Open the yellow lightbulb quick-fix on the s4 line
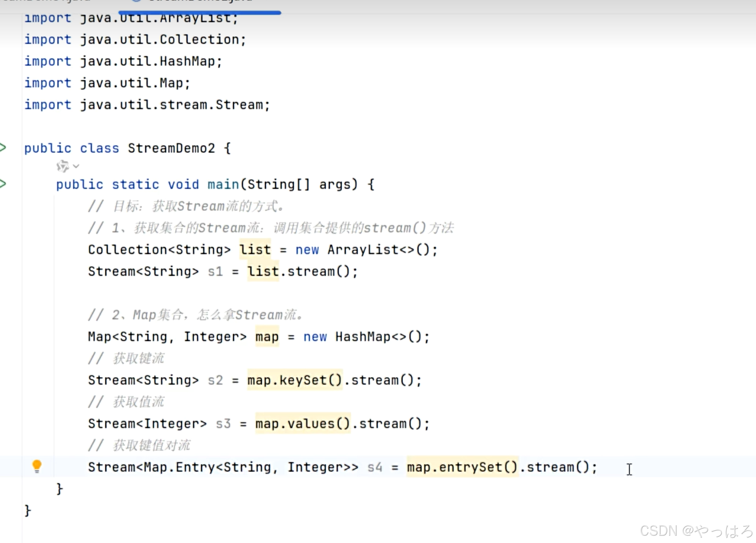The image size is (756, 543). [37, 466]
